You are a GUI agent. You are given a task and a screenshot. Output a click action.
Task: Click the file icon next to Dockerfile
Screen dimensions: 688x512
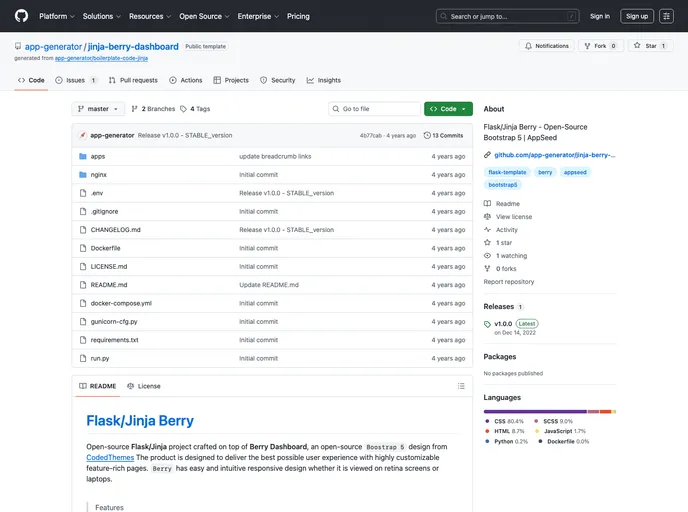click(x=82, y=248)
